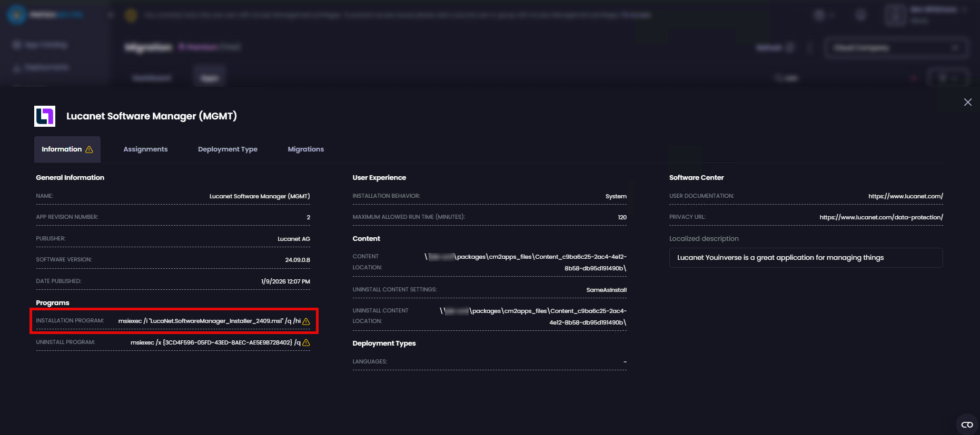980x435 pixels.
Task: Click the Software Center section heading
Action: [696, 178]
